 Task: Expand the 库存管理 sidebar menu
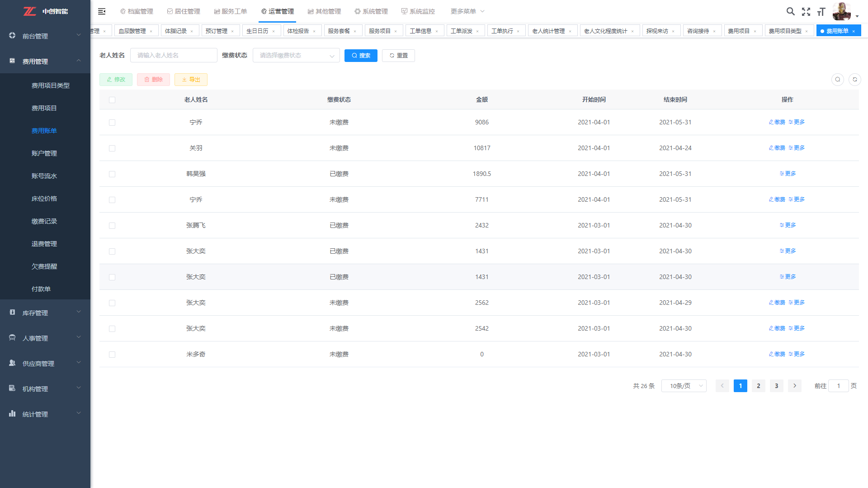click(x=45, y=313)
